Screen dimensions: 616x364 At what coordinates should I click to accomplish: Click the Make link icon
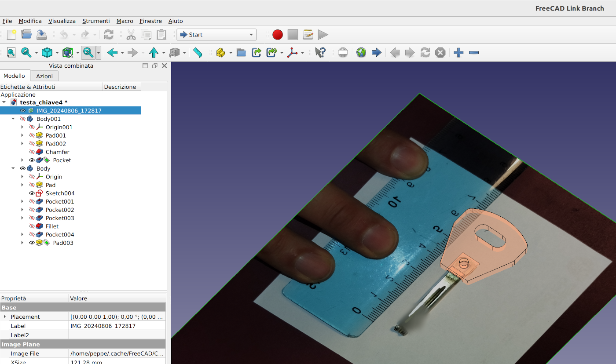coord(257,53)
